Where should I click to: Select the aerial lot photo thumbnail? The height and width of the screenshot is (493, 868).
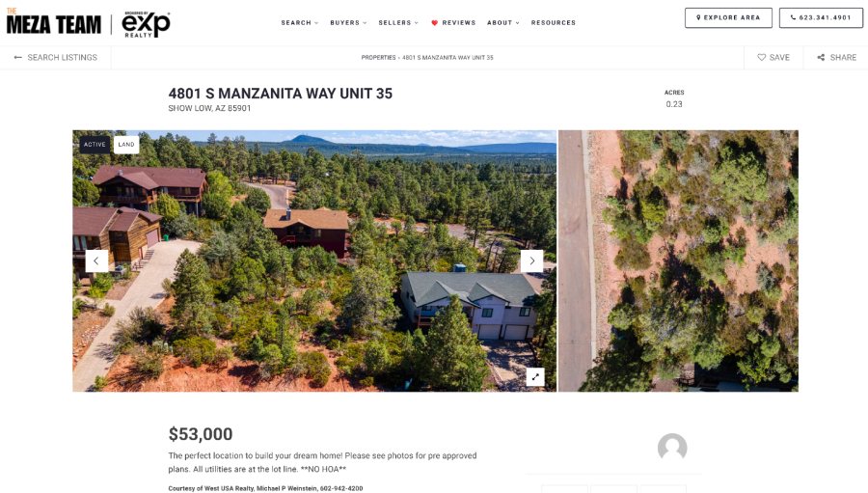point(678,260)
